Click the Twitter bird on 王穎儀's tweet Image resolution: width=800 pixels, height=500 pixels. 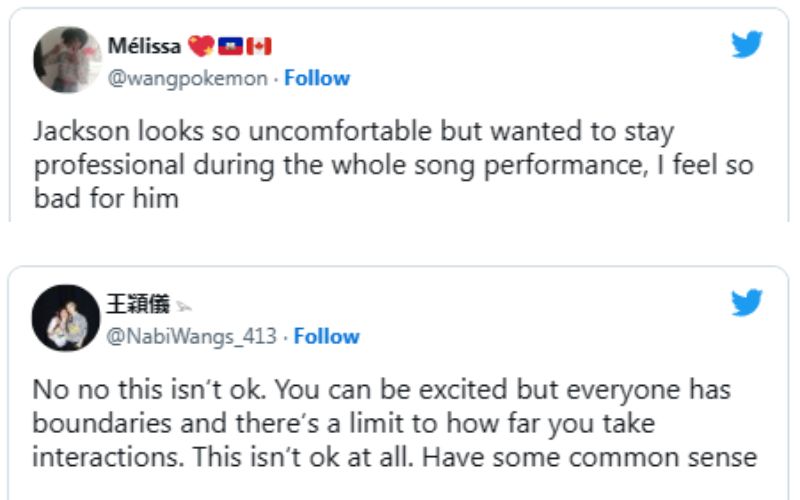click(747, 302)
